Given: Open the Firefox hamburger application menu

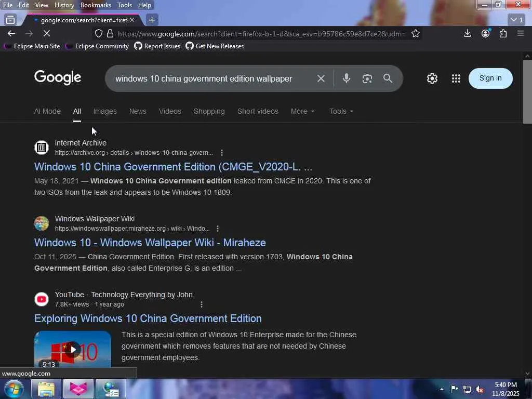Looking at the screenshot, I should coord(521,33).
